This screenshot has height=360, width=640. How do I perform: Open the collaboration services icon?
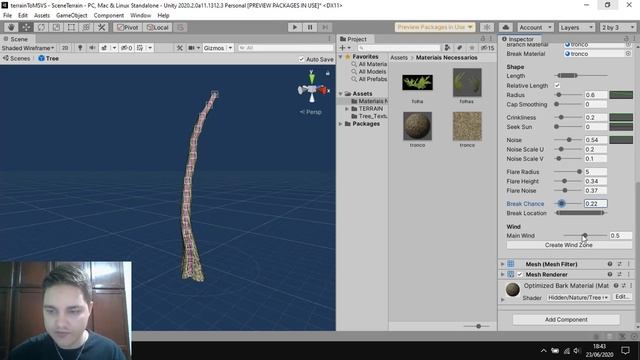point(487,27)
